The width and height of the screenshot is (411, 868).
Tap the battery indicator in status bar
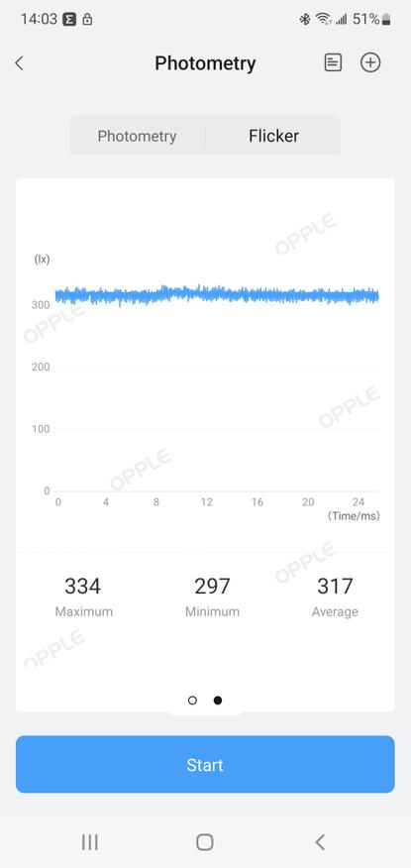[386, 20]
